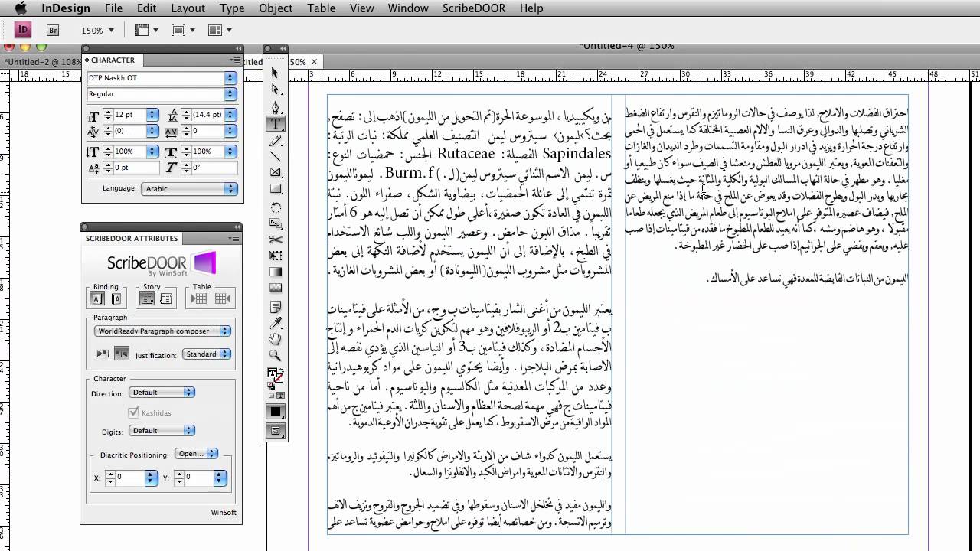
Task: Open the Object menu
Action: 276,8
